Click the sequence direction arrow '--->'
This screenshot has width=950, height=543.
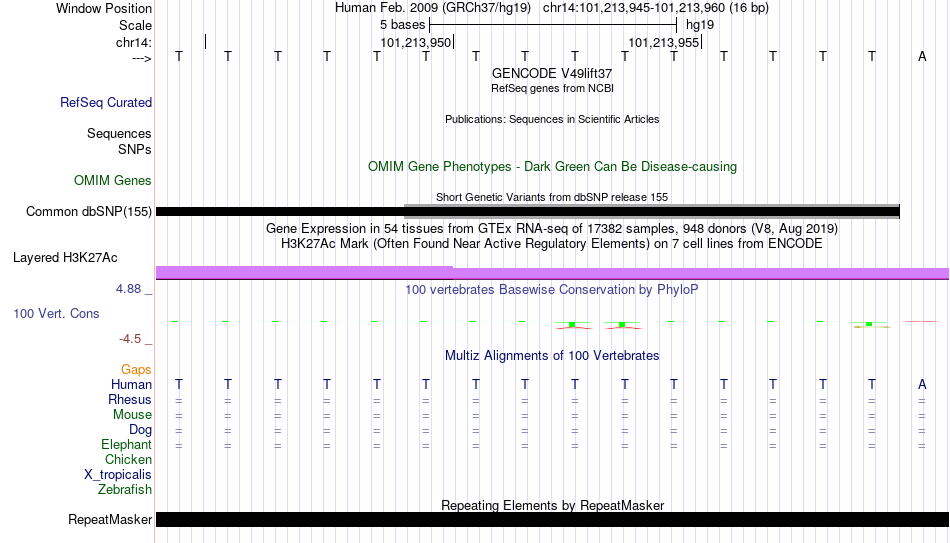pos(142,58)
